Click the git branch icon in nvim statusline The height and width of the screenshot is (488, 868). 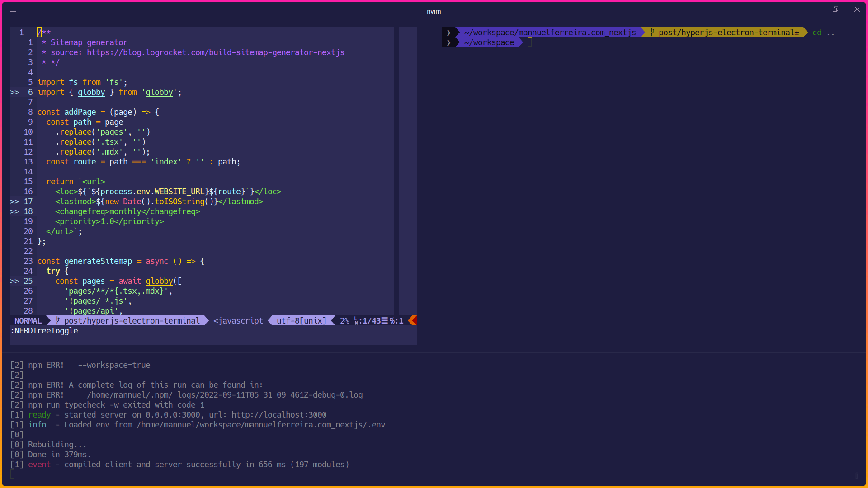coord(58,320)
